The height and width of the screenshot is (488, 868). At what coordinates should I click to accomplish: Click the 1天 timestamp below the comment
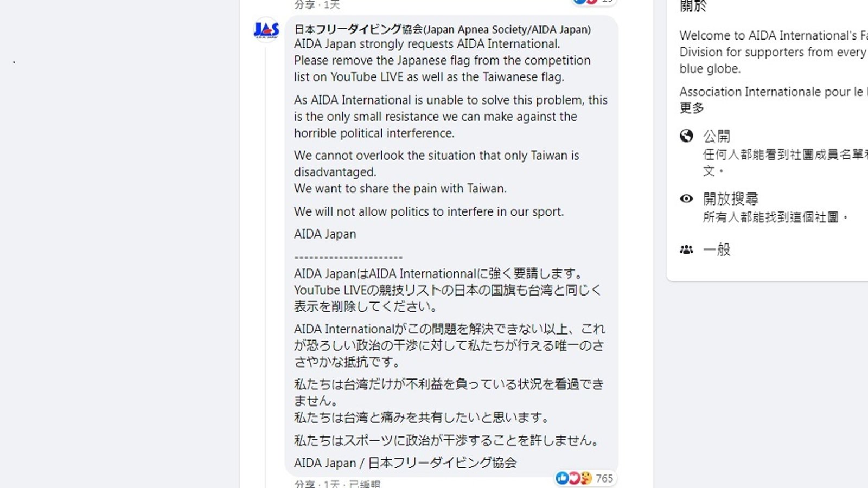[331, 484]
